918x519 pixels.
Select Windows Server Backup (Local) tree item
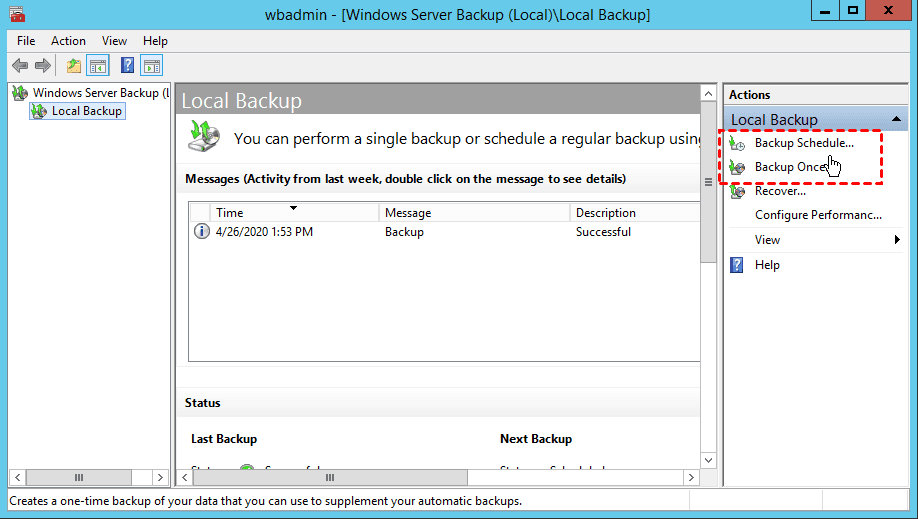click(x=101, y=93)
